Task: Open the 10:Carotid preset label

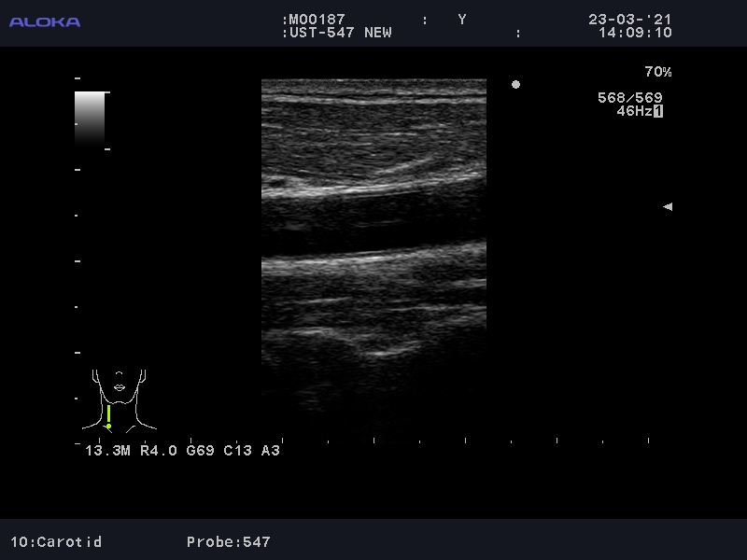Action: [x=56, y=541]
